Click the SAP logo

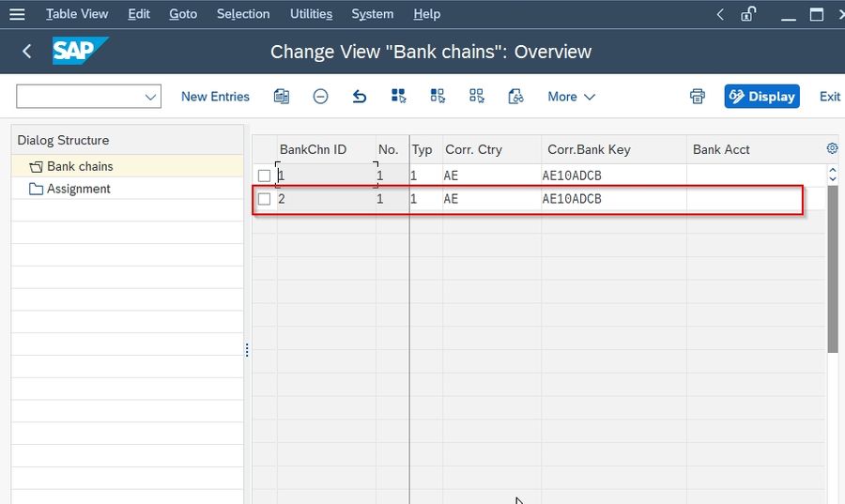click(80, 51)
